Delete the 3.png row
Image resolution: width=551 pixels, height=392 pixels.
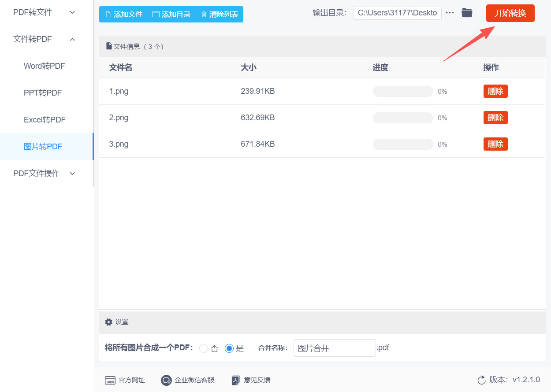coord(495,144)
